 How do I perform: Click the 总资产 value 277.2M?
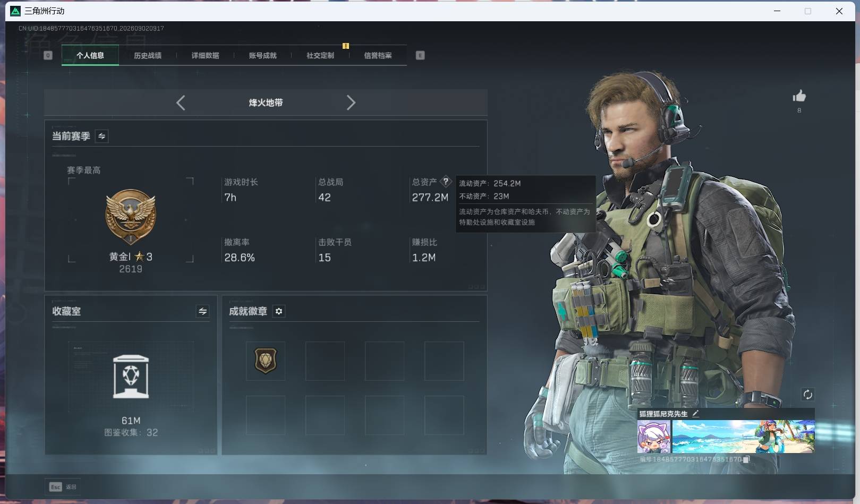(430, 198)
